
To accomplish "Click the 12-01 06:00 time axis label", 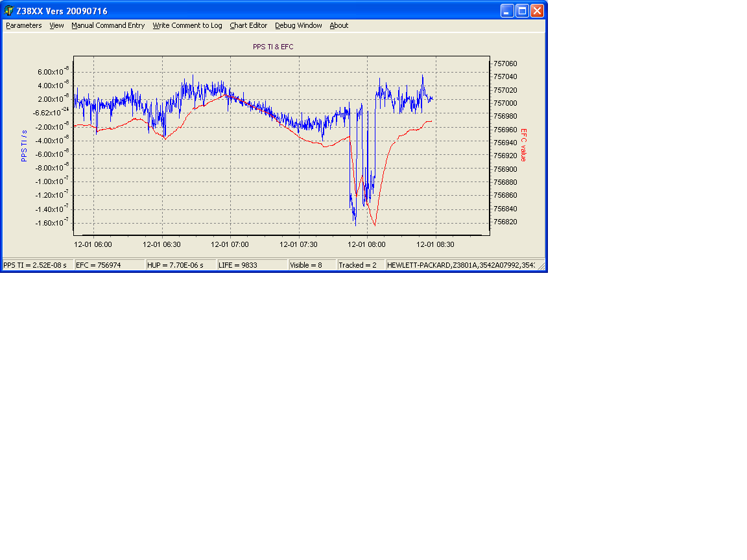I will click(93, 244).
